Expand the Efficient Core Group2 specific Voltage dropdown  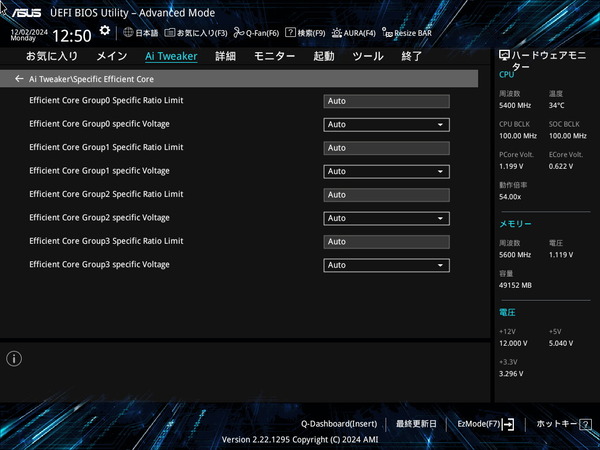tap(386, 218)
